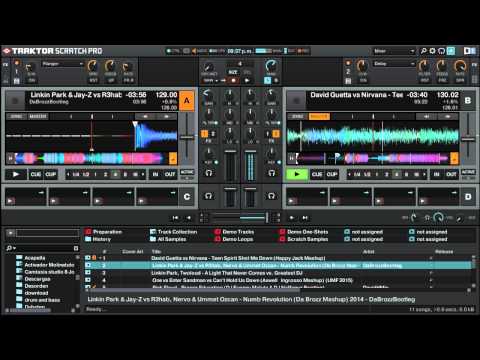Set loop IN point on Deck A
The width and height of the screenshot is (480, 360).
(155, 174)
